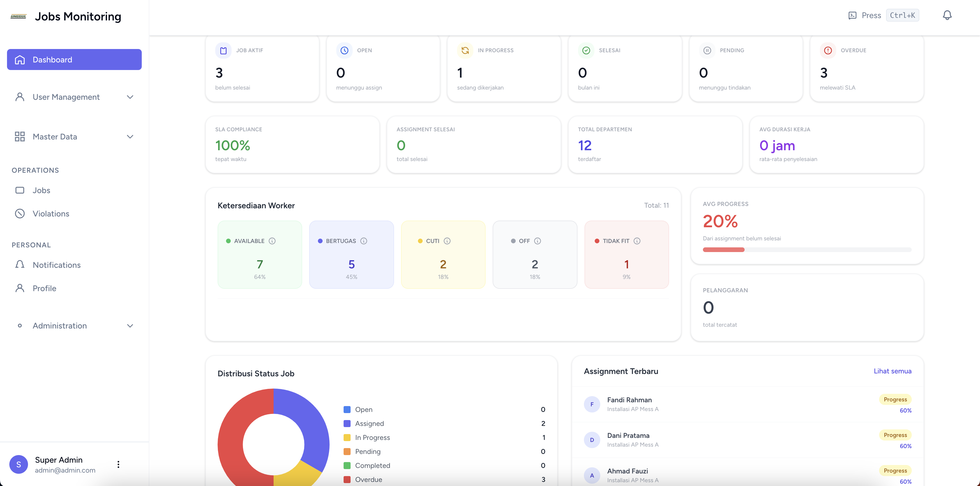Click the Jobs rectangle icon
980x486 pixels.
tap(20, 190)
